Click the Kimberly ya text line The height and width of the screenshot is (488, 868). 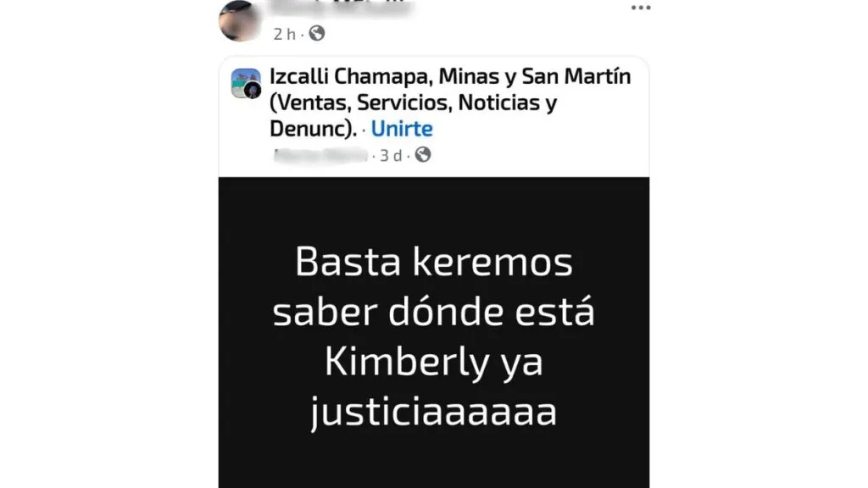click(x=433, y=363)
